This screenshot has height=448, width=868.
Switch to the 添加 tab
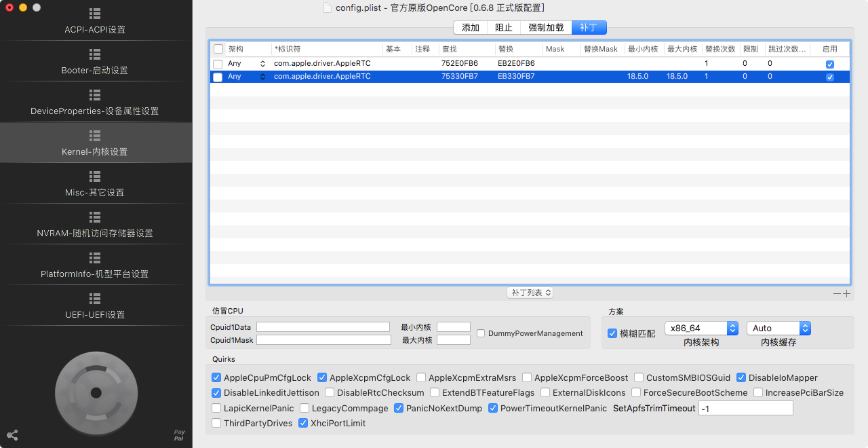471,27
